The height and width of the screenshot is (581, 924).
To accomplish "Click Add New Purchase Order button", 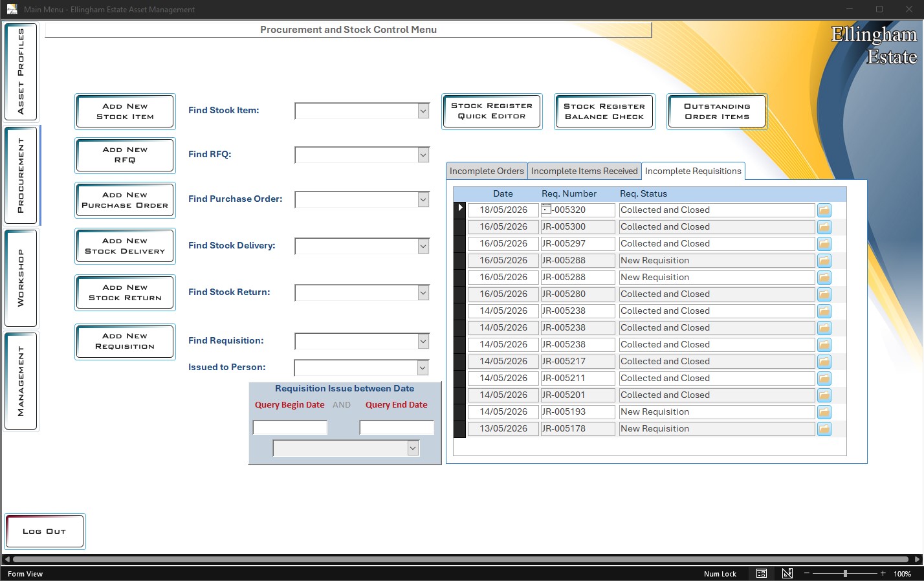I will pyautogui.click(x=125, y=200).
